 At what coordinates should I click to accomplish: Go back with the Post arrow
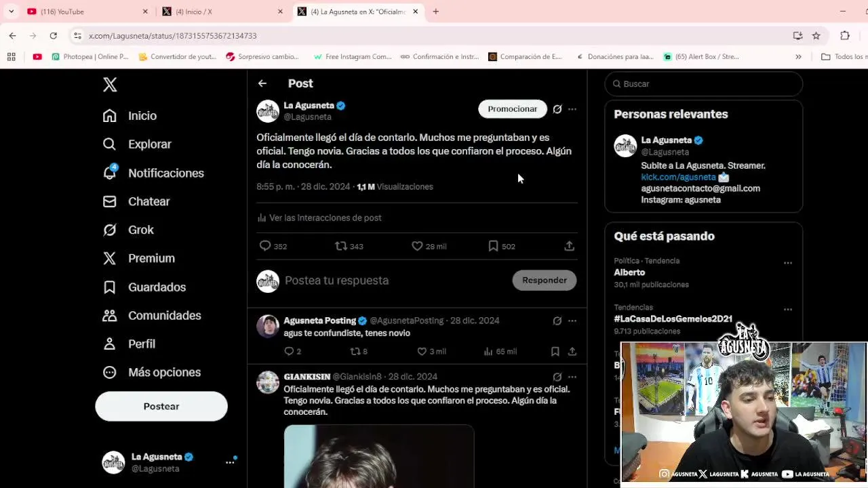click(262, 83)
